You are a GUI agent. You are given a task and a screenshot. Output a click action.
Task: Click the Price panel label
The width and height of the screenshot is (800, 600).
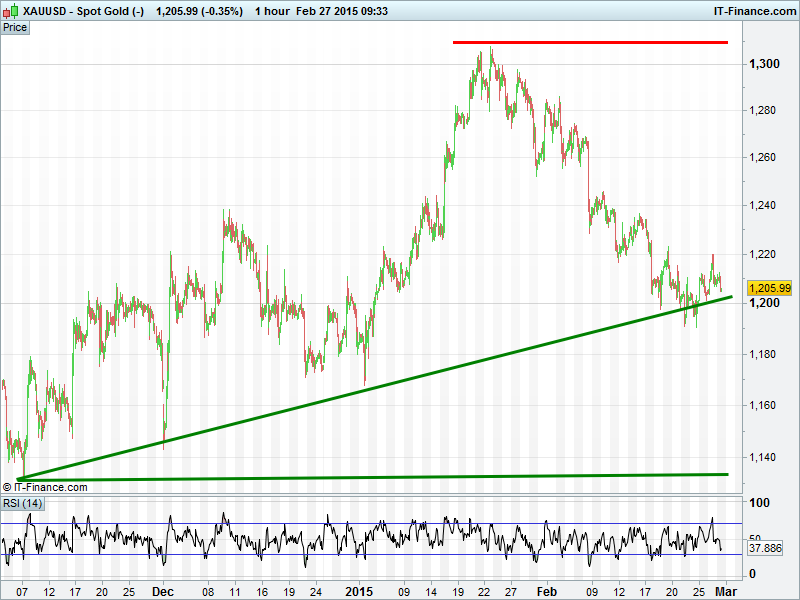(x=15, y=28)
